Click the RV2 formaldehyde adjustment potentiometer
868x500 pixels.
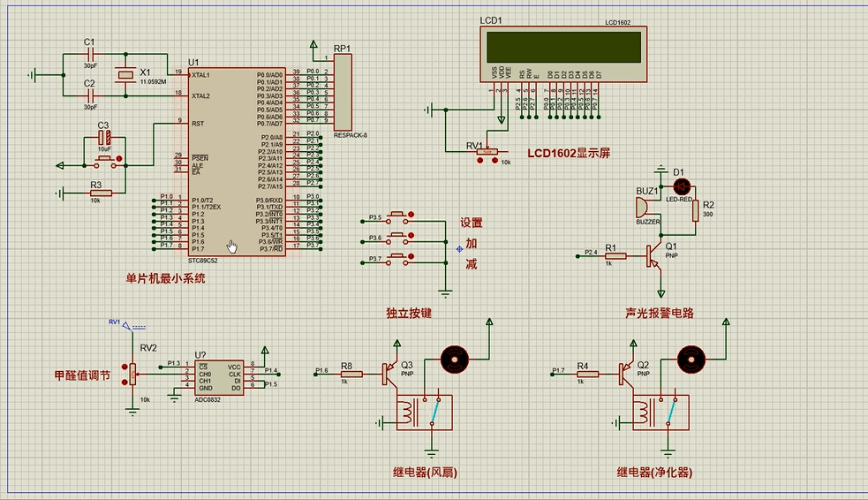click(132, 375)
